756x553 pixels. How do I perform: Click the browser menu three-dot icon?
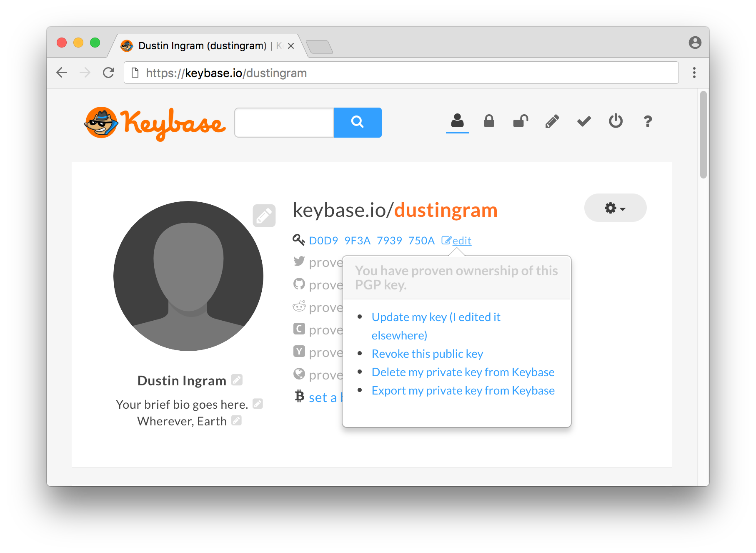click(x=694, y=73)
